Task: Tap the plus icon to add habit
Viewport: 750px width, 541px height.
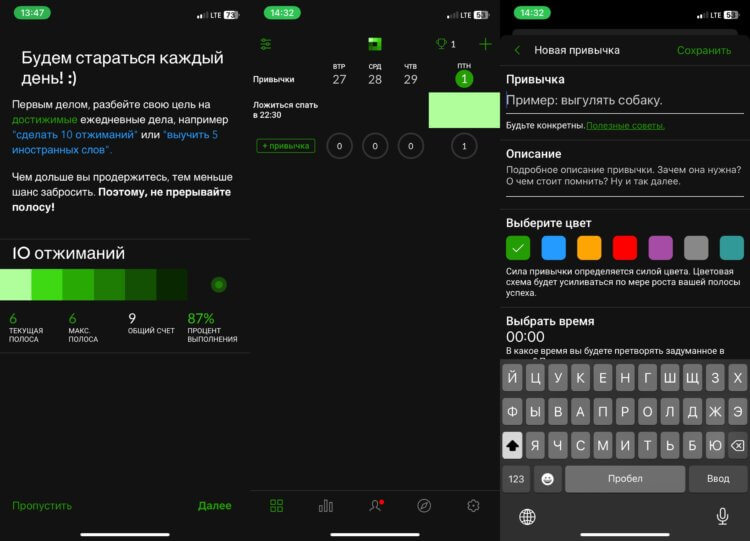Action: coord(485,44)
